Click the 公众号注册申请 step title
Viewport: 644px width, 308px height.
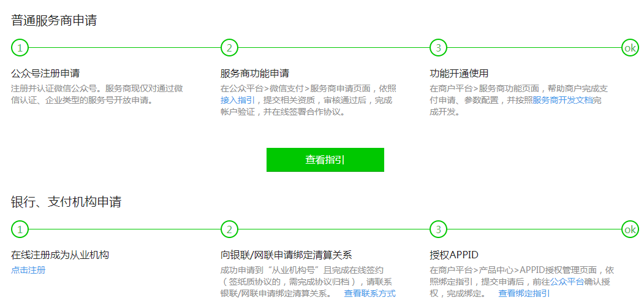45,74
